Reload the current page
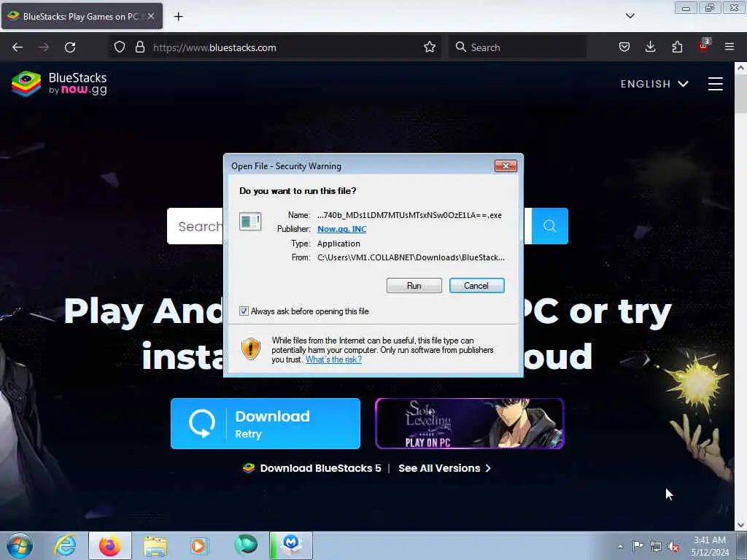The width and height of the screenshot is (747, 560). [x=70, y=47]
